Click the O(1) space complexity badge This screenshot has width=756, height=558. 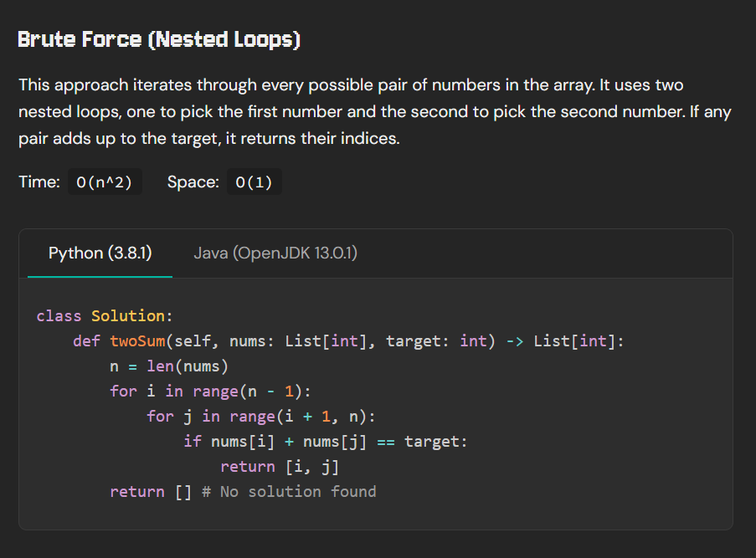[254, 182]
